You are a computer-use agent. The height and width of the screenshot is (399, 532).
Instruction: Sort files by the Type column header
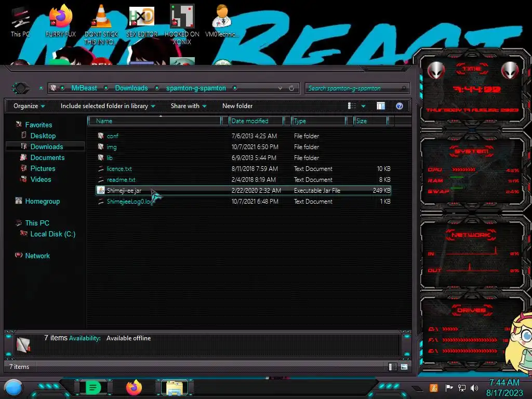pyautogui.click(x=318, y=121)
